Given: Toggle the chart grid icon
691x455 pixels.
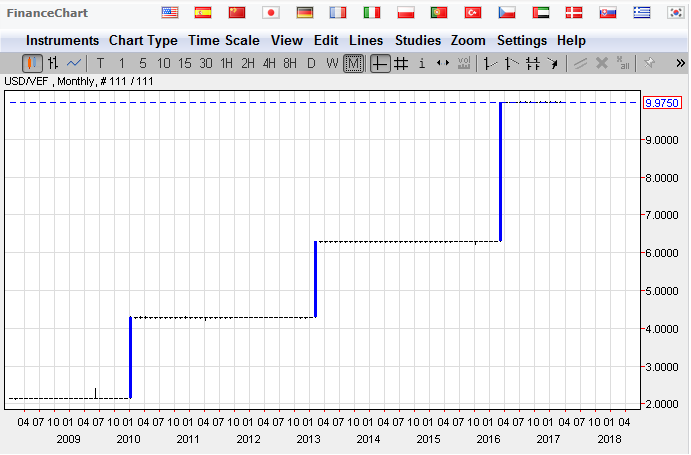Looking at the screenshot, I should tap(401, 64).
